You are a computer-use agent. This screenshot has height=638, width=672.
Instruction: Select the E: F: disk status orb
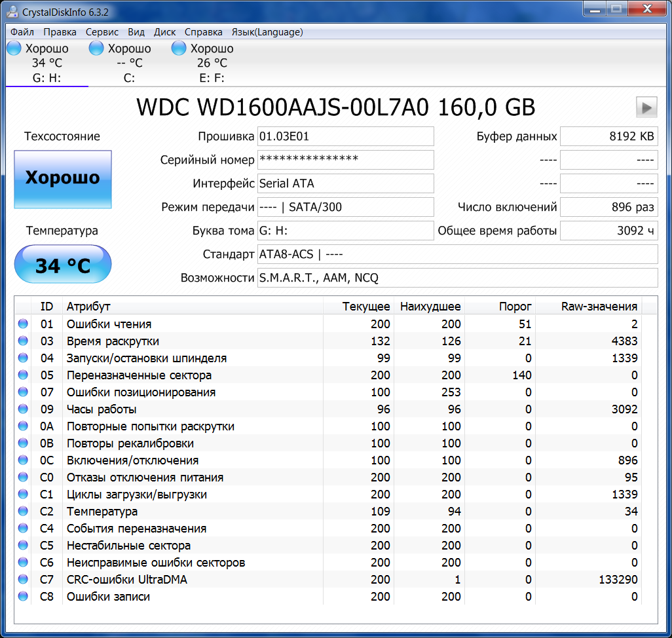179,48
